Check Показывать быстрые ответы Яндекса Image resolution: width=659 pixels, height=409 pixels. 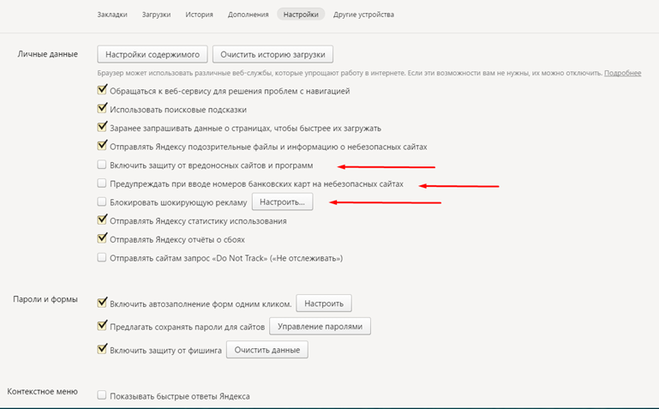[x=102, y=396]
